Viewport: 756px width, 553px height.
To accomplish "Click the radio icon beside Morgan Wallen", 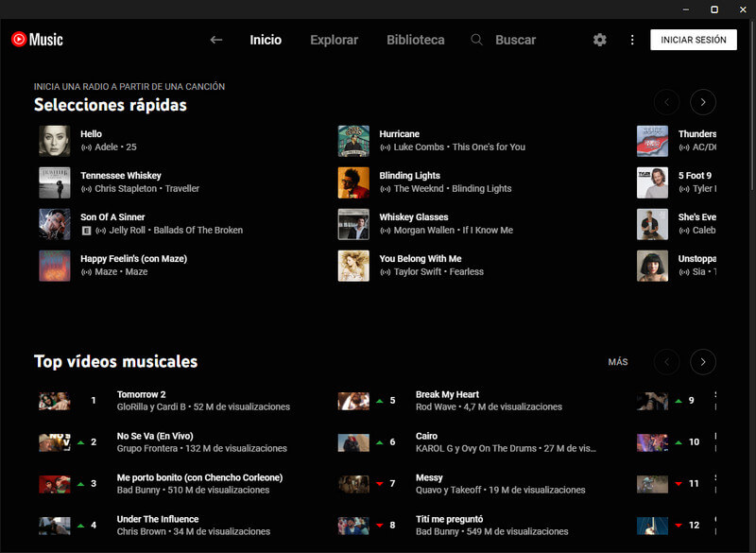I will [386, 231].
